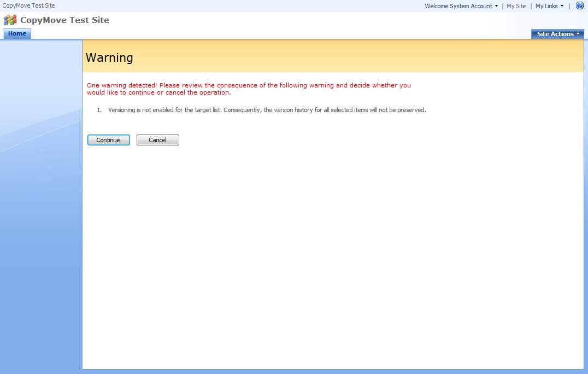Click the blue Help question mark icon
This screenshot has height=374, width=588.
(580, 6)
